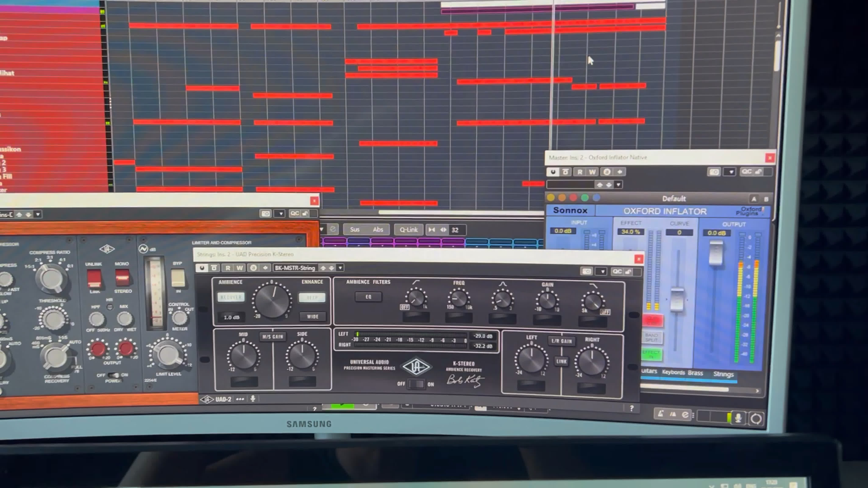The width and height of the screenshot is (868, 488).
Task: Load the previous K-Stereo preset with up arrow
Action: tap(323, 268)
